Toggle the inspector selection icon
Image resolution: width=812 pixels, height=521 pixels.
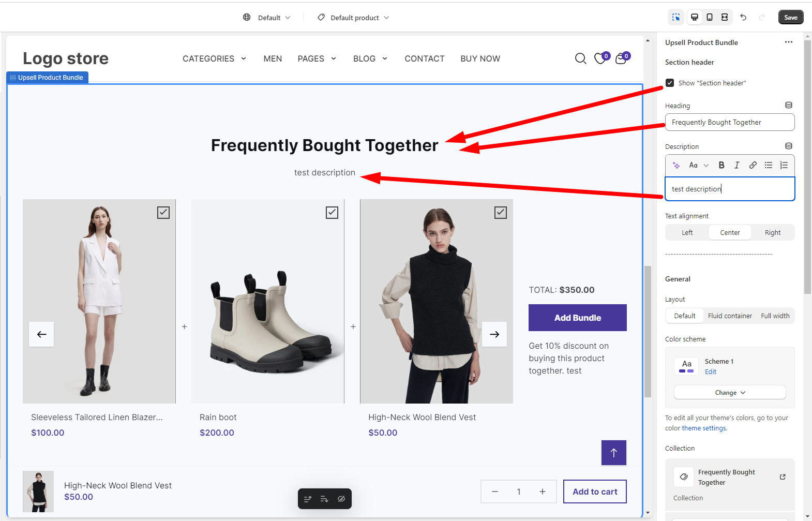676,17
